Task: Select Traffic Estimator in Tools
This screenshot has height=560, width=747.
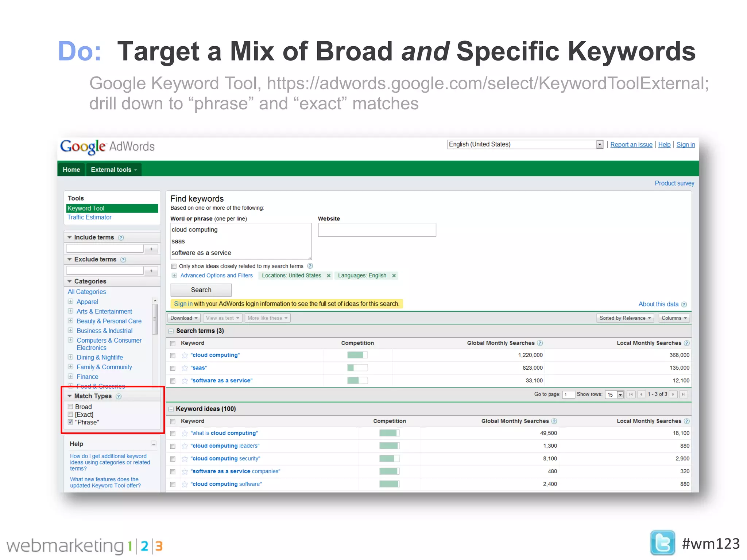Action: [89, 217]
